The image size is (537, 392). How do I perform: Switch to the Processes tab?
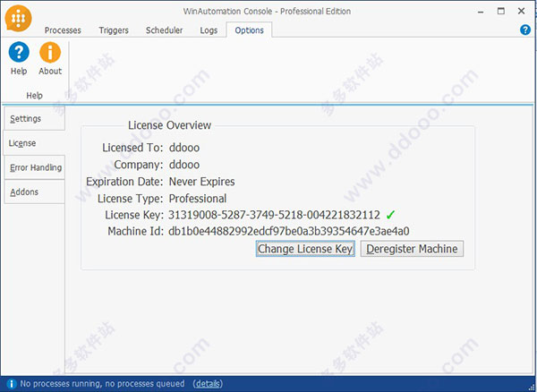click(x=63, y=30)
